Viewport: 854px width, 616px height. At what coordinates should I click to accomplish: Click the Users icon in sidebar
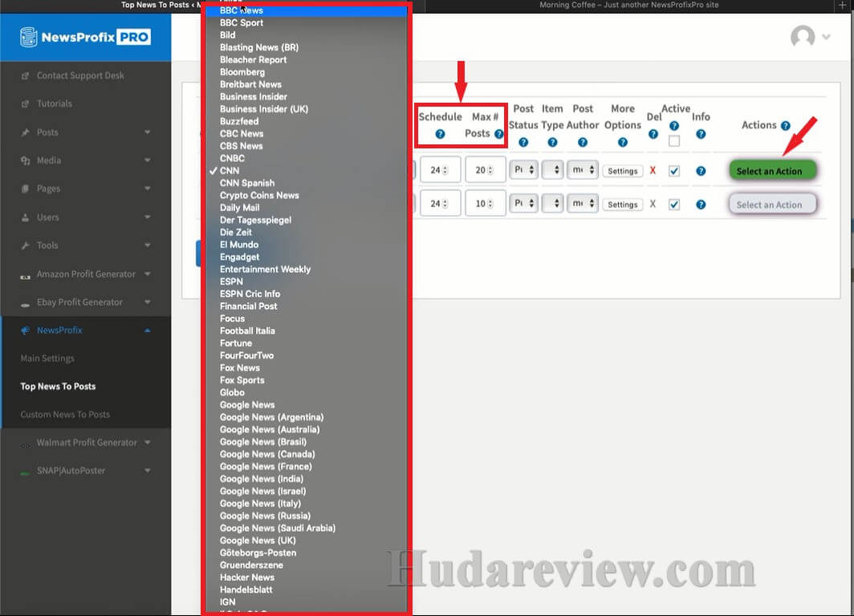click(x=25, y=217)
